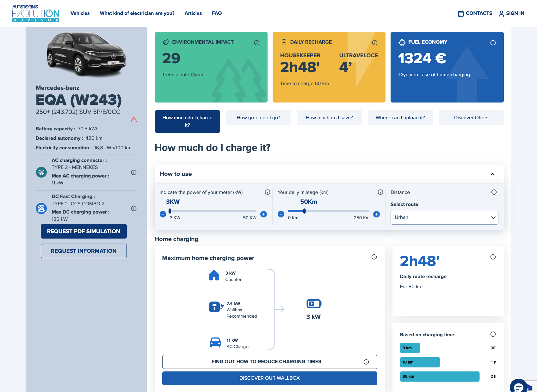Click the car icon for 11 kW AC Charger
Image resolution: width=537 pixels, height=392 pixels.
coord(215,342)
